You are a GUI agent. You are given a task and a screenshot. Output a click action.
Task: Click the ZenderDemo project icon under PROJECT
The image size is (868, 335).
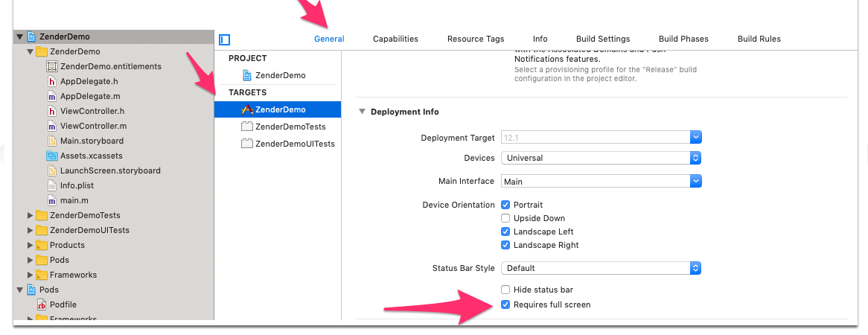click(x=247, y=75)
